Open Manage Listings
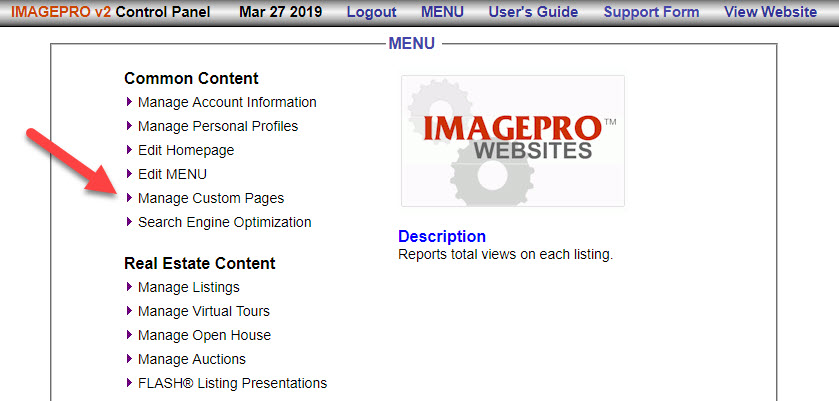839x401 pixels. point(188,287)
